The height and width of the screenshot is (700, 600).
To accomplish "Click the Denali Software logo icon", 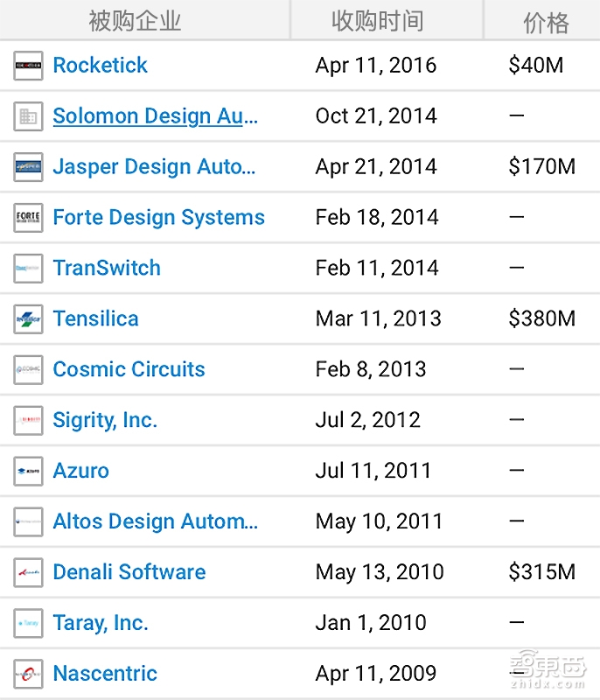I will click(x=28, y=572).
